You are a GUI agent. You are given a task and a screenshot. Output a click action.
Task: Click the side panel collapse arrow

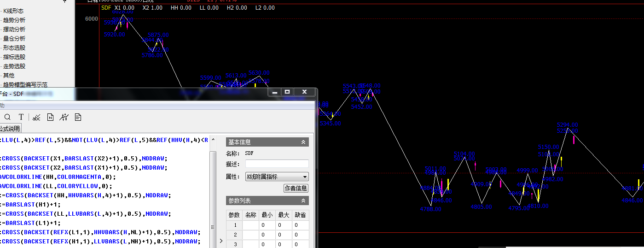click(x=220, y=241)
